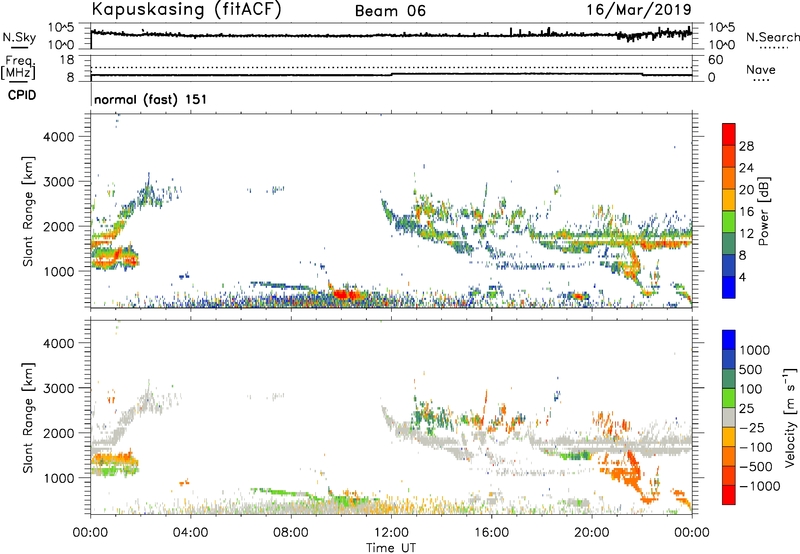
Task: Click the red swatch of Power colorbar
Action: coord(729,134)
